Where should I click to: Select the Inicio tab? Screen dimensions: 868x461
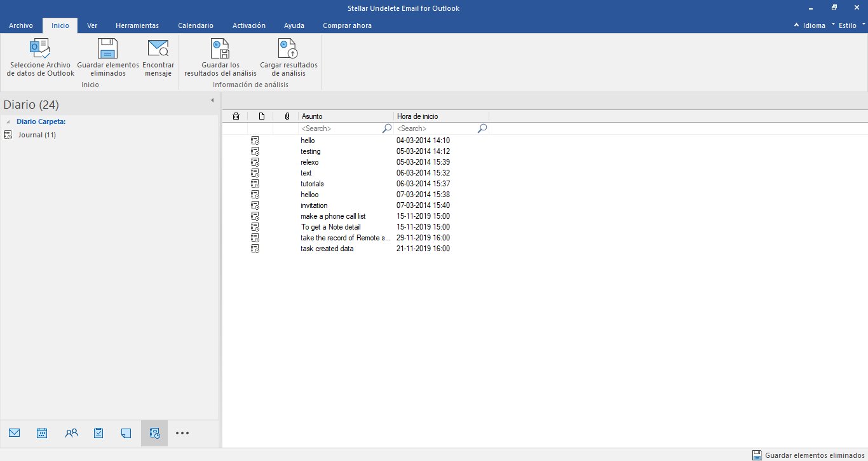[60, 25]
